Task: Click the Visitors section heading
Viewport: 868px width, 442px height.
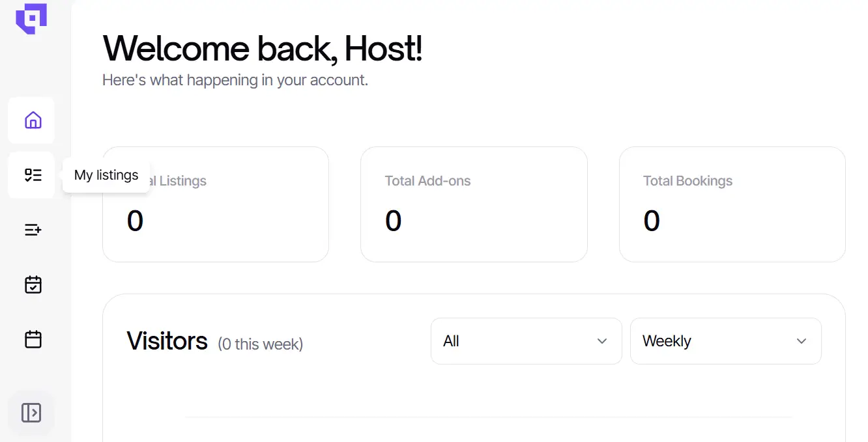Action: (167, 341)
